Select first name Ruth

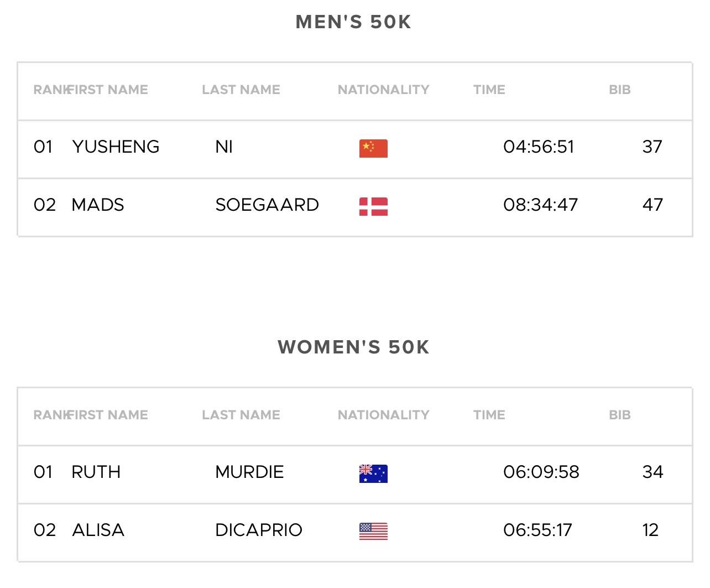pyautogui.click(x=96, y=472)
